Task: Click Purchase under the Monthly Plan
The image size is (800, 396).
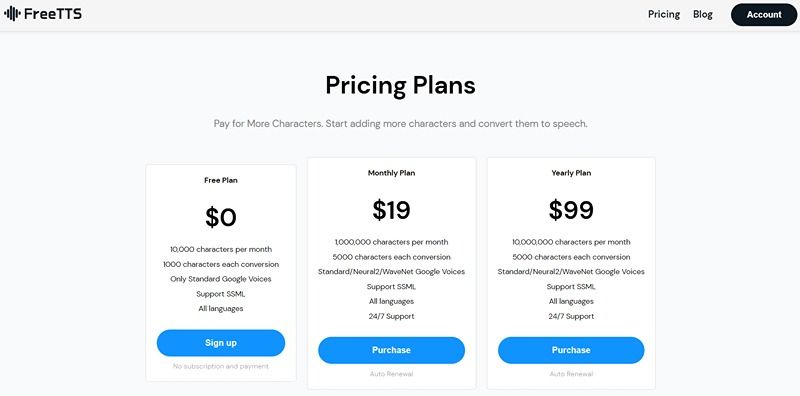Action: coord(391,350)
